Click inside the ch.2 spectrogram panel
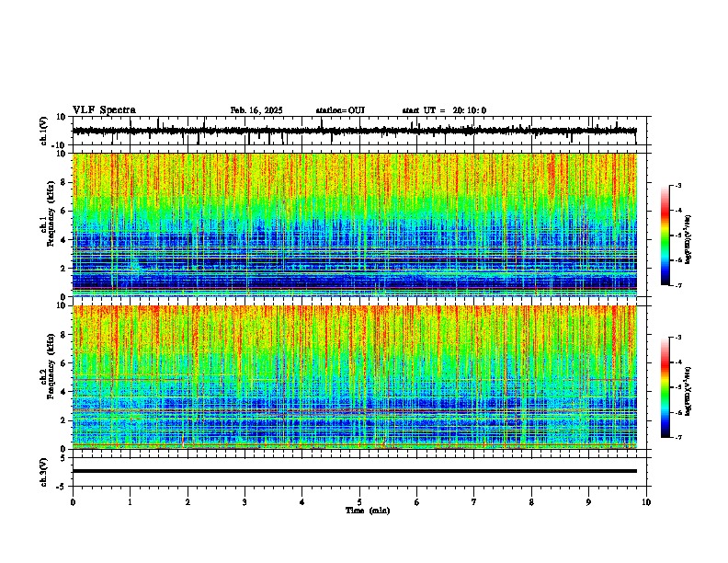This screenshot has width=728, height=563. 355,377
